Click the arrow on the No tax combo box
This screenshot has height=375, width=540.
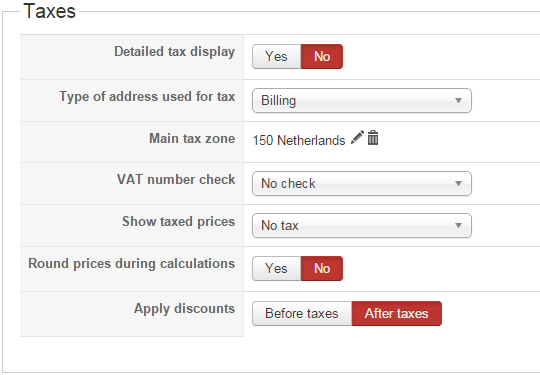(458, 226)
